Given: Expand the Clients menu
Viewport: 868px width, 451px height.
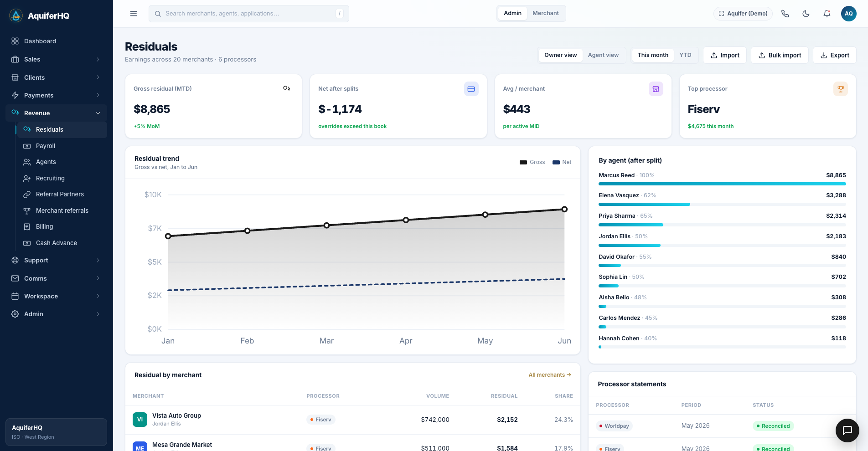Looking at the screenshot, I should [x=56, y=77].
